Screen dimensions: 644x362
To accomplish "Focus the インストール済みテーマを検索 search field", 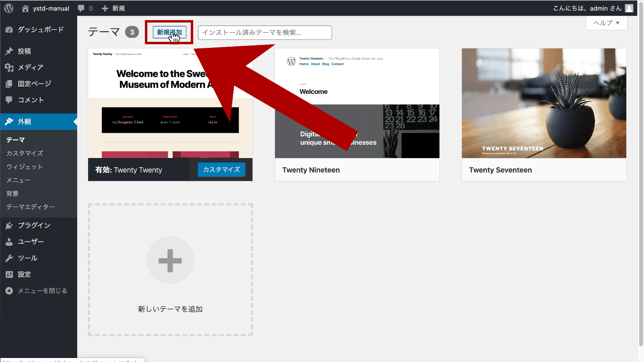I will [x=265, y=33].
